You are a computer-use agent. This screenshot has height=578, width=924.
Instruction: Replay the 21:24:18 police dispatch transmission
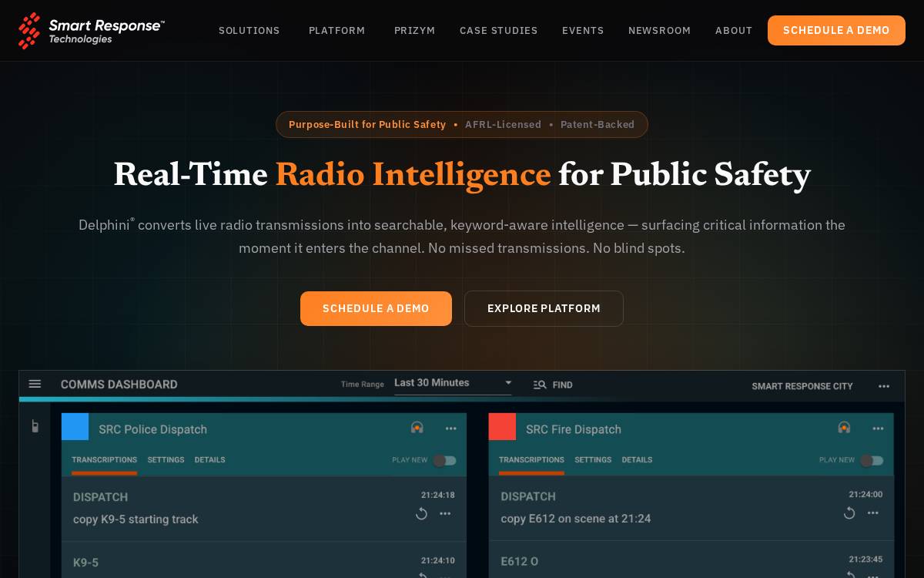421,513
